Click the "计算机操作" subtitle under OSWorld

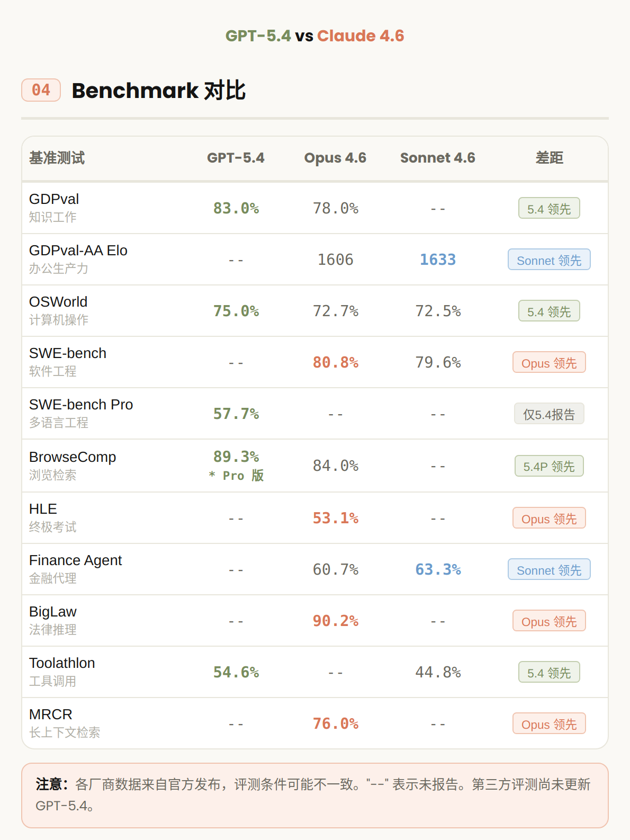coord(59,320)
